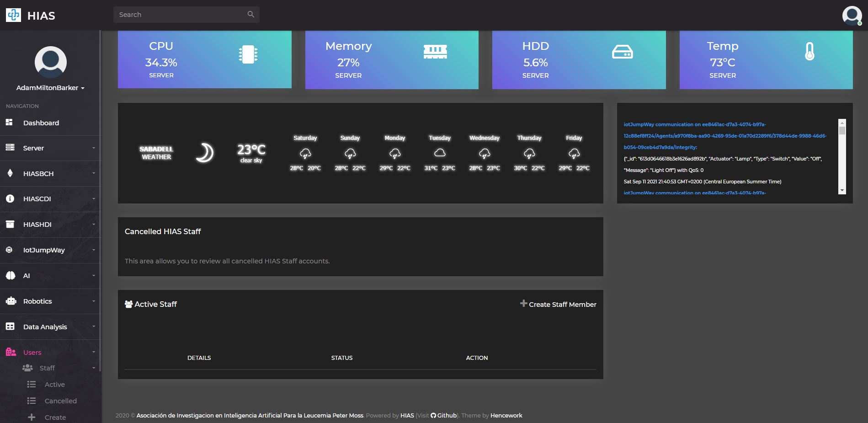Click the search magnifier icon
Viewport: 868px width, 423px height.
[x=250, y=14]
